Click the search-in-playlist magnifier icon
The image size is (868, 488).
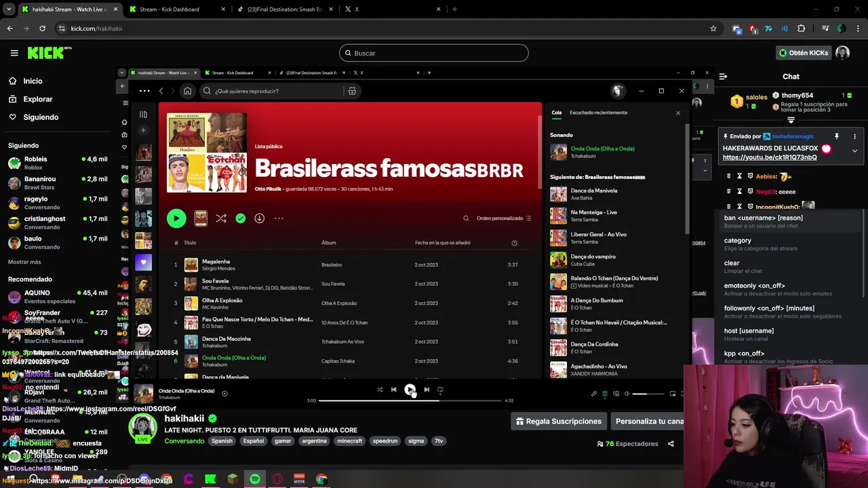(466, 218)
